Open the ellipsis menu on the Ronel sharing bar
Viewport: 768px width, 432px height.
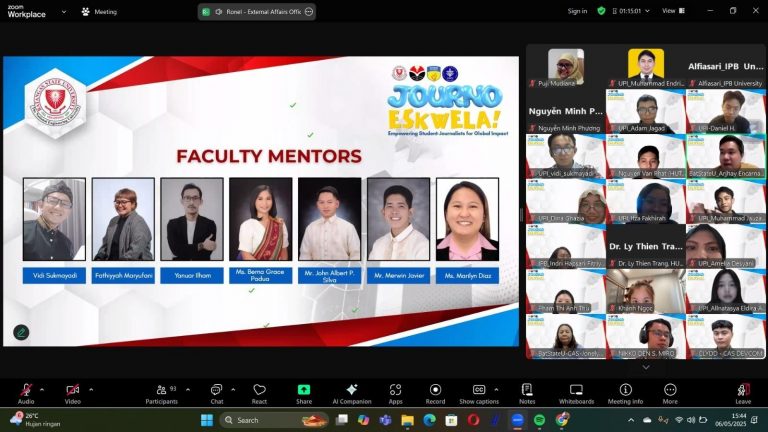[309, 12]
